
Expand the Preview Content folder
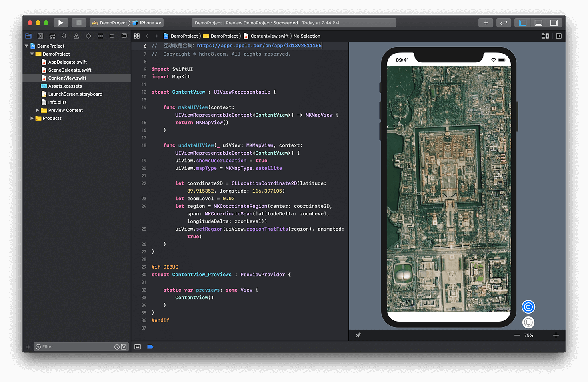point(38,110)
